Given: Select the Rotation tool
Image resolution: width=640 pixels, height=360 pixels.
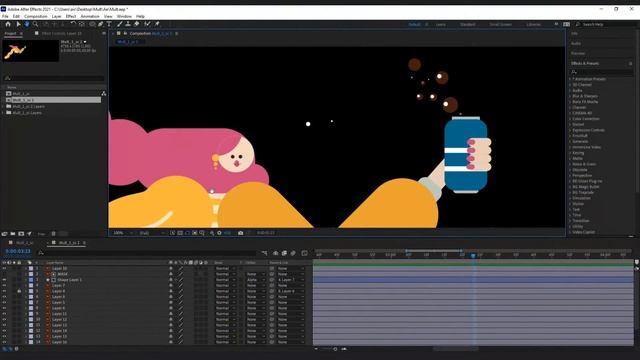Looking at the screenshot, I should click(73, 24).
